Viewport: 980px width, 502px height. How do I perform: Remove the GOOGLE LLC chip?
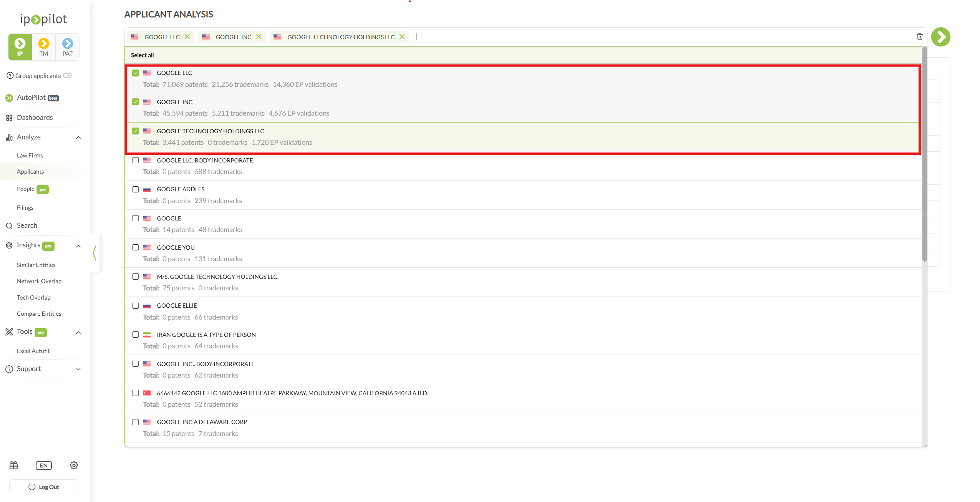point(187,36)
